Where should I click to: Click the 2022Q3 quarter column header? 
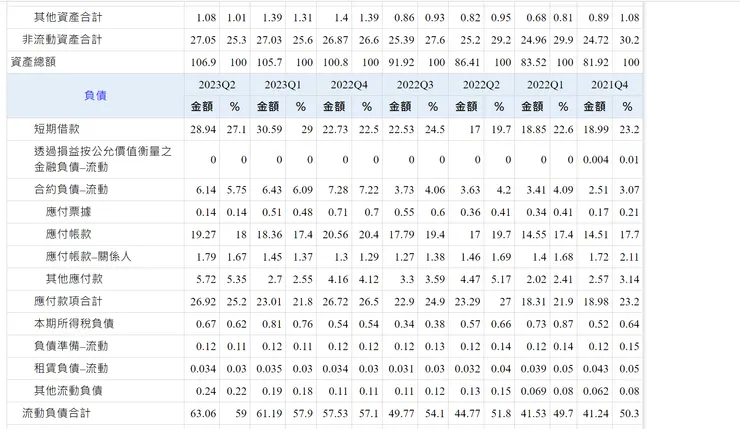point(415,85)
